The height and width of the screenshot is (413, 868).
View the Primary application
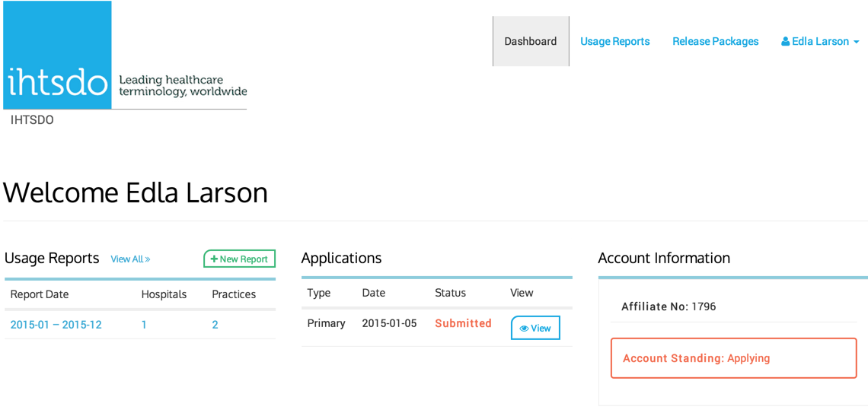point(535,328)
